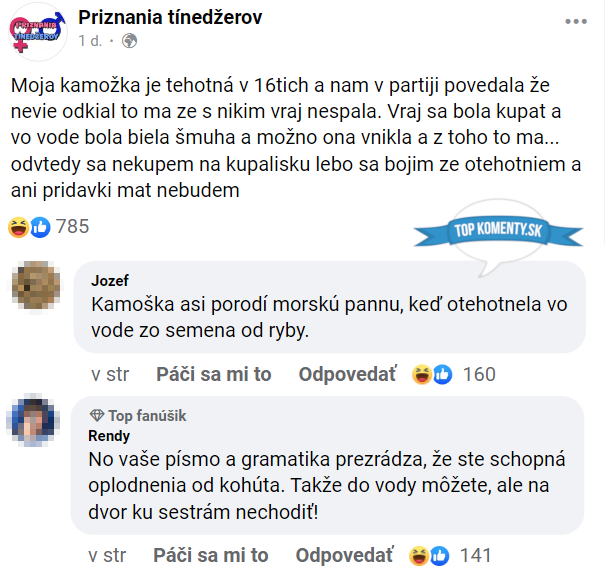Open the 785 reactions count

tap(73, 226)
